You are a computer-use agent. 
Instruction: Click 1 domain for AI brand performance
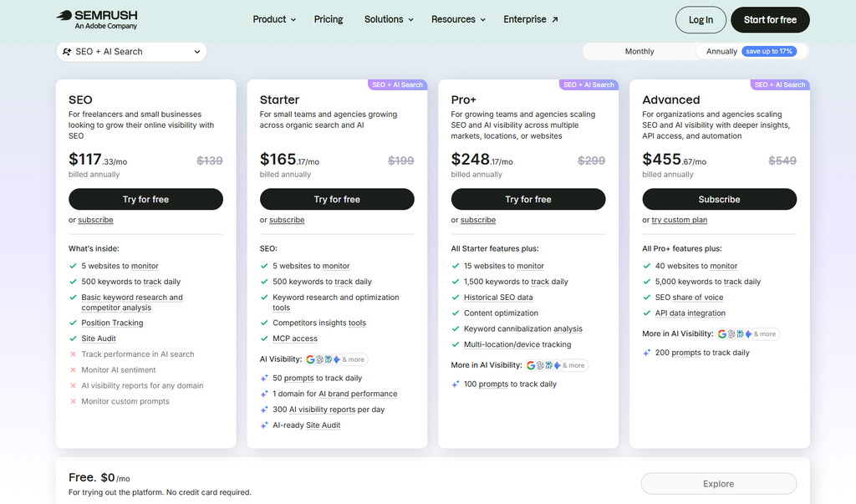pyautogui.click(x=334, y=394)
